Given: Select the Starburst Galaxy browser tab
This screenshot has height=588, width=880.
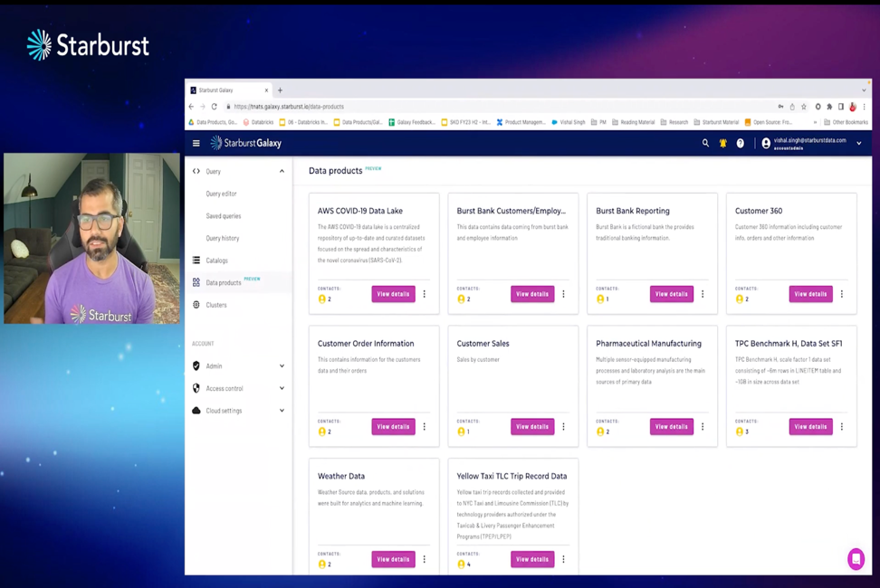Looking at the screenshot, I should [229, 90].
